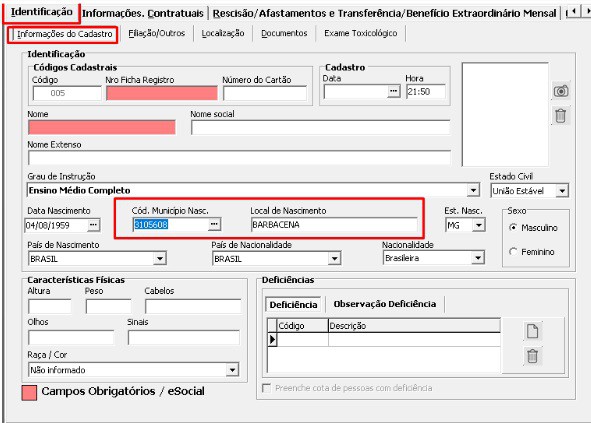Check Preenche cota de pessoas com deficiência
Viewport: 591px width, 423px height.
click(x=266, y=388)
